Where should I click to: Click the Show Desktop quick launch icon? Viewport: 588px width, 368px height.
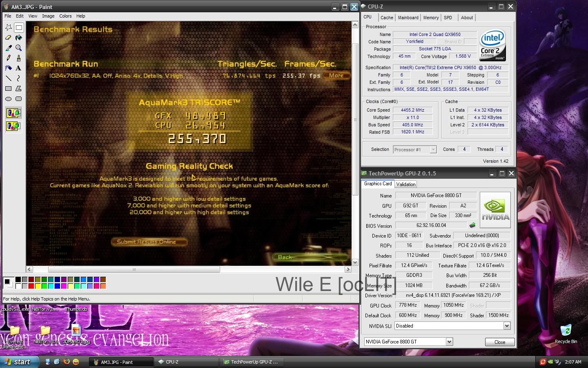tap(48, 362)
